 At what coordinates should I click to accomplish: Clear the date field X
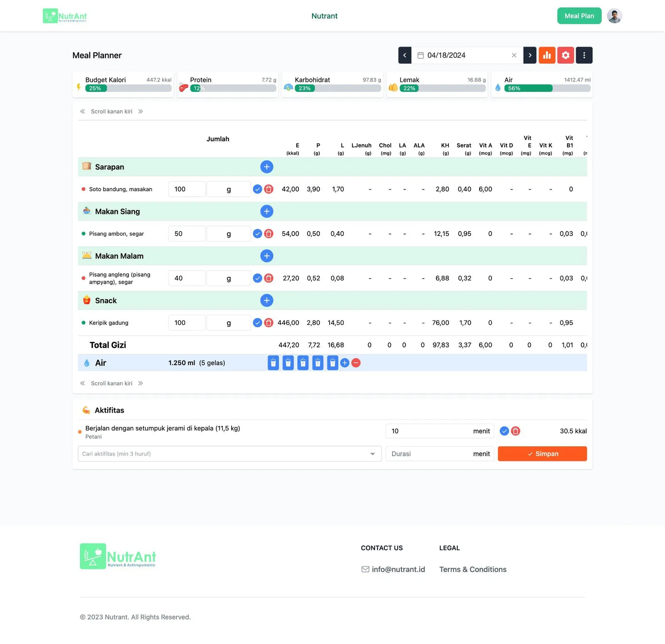[x=514, y=55]
